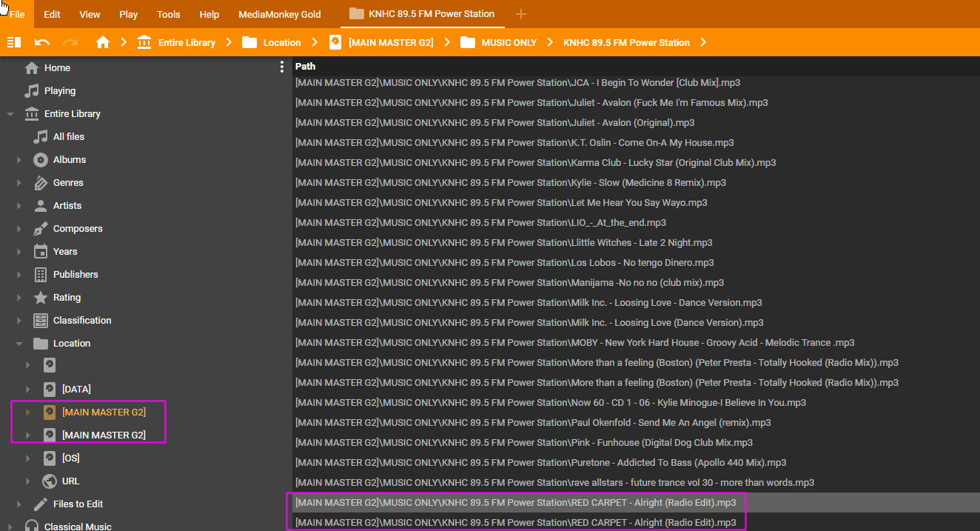
Task: Click the Rating star icon
Action: 41,297
